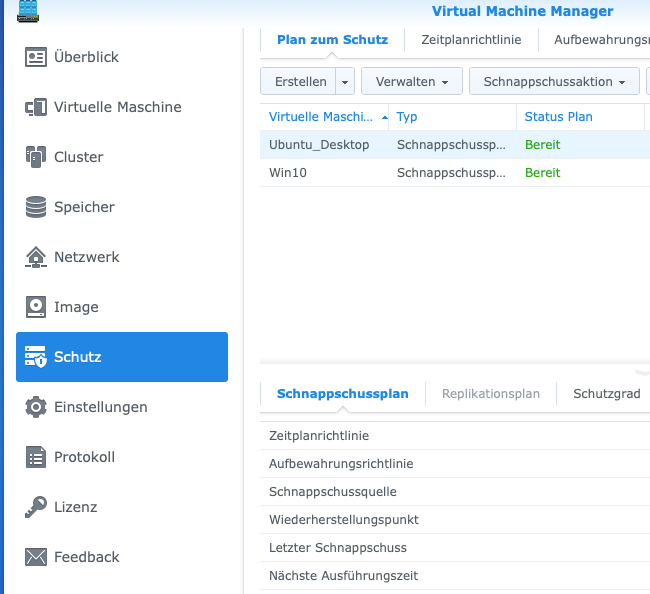The height and width of the screenshot is (594, 650).
Task: Switch to the Zeitplanrichtlinie tab
Action: [x=471, y=40]
